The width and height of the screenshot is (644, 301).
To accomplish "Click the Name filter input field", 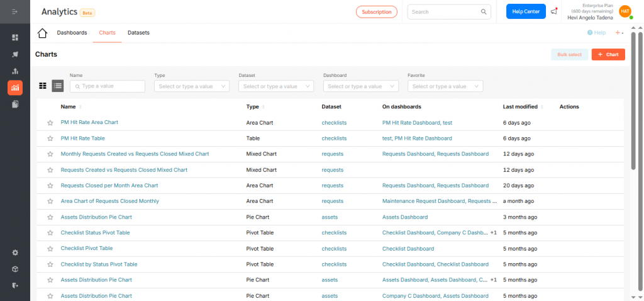I will [108, 86].
